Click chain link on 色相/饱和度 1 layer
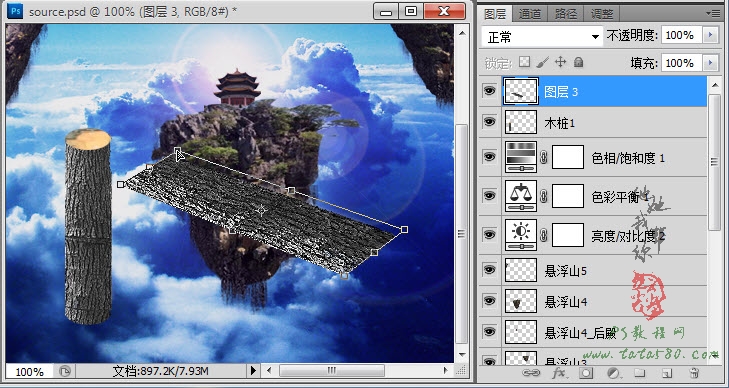 [x=544, y=158]
